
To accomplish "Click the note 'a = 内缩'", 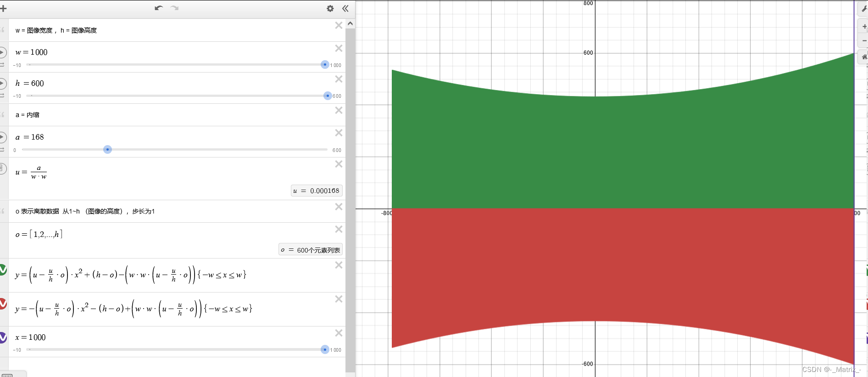I will click(x=28, y=115).
